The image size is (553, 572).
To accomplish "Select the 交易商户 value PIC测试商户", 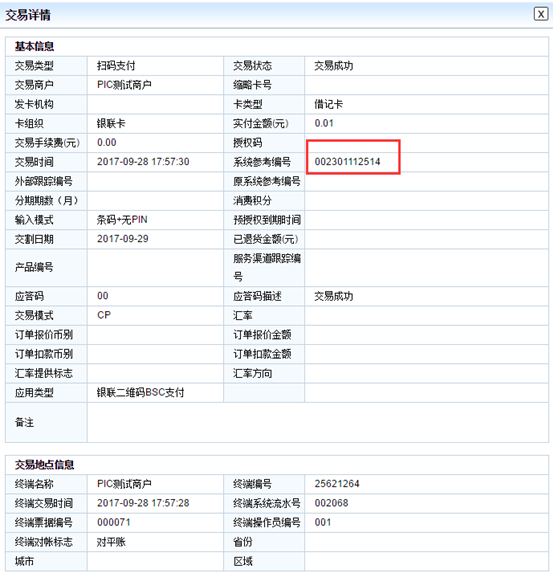I will pos(124,85).
